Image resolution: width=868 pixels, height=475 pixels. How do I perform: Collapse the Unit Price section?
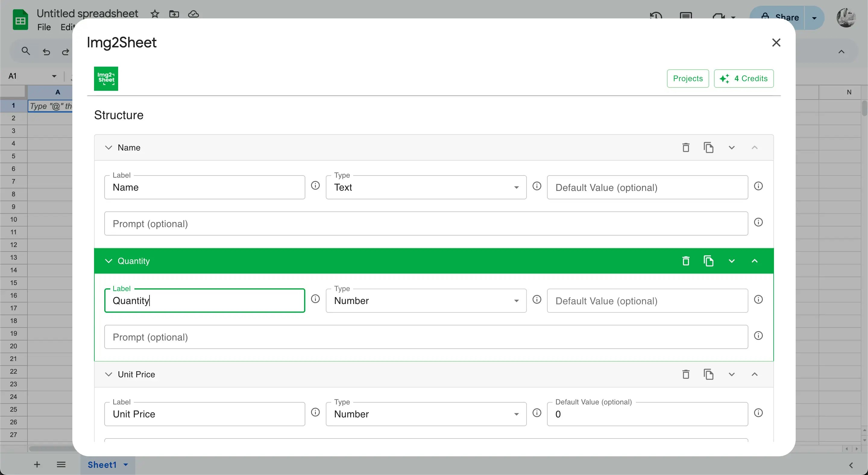click(108, 375)
